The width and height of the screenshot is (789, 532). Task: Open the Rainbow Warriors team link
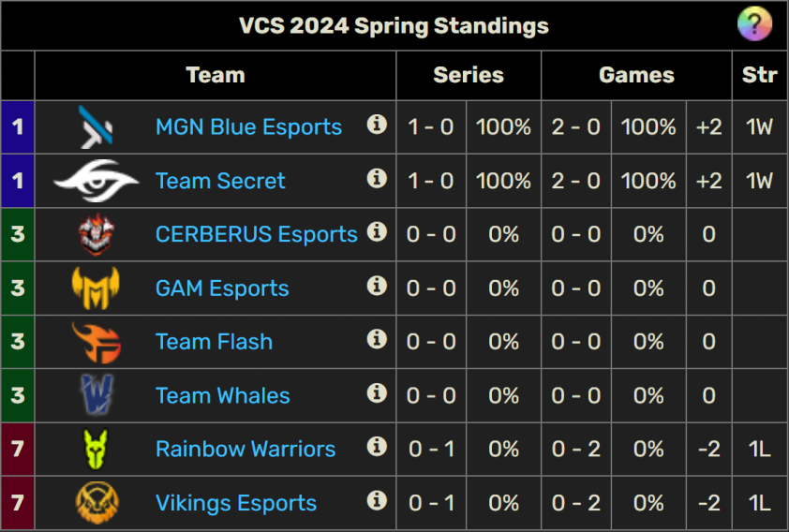[246, 449]
